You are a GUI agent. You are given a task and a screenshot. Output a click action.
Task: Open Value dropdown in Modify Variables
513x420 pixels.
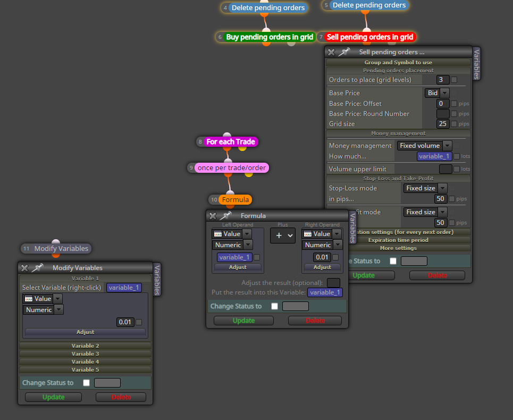pos(43,299)
